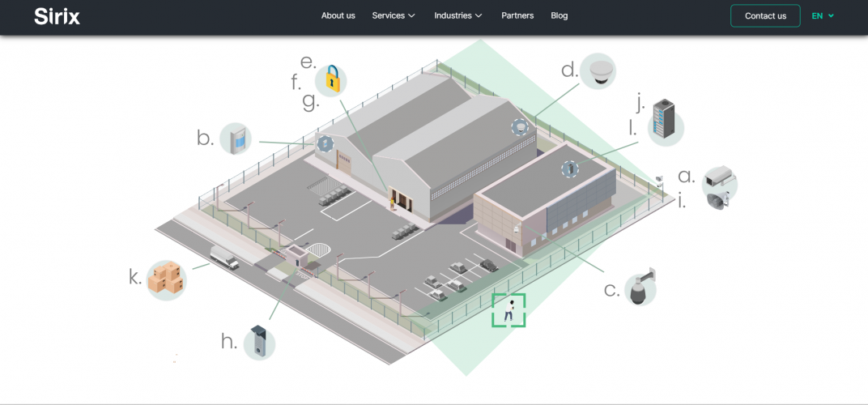Click the delivery truck on the road

(x=224, y=257)
